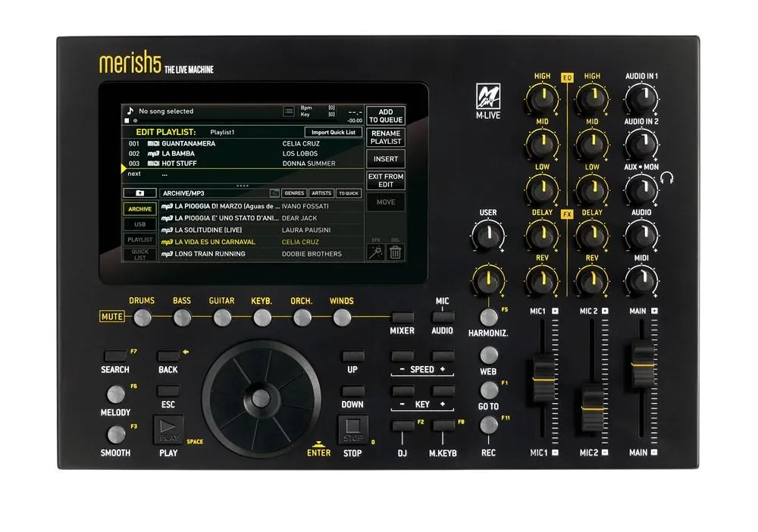Image resolution: width=758 pixels, height=532 pixels.
Task: Tap the DEL trash can icon
Action: click(395, 253)
